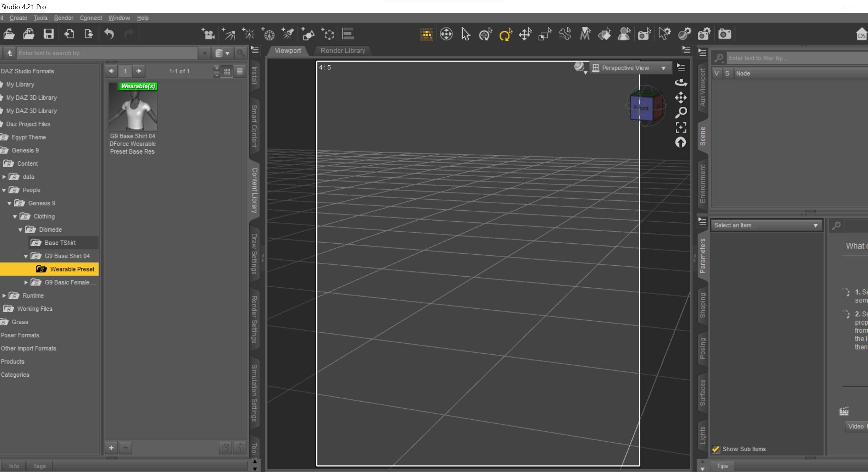
Task: Switch content view to list mode
Action: pyautogui.click(x=240, y=71)
